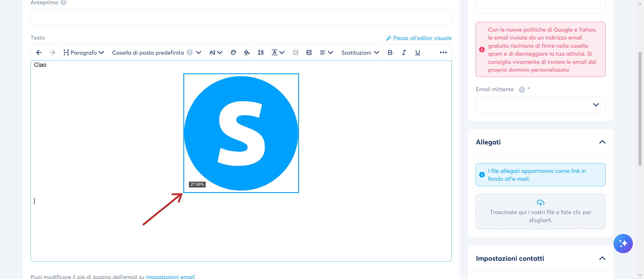This screenshot has width=644, height=279.
Task: Click the decrease indent icon
Action: tap(295, 52)
